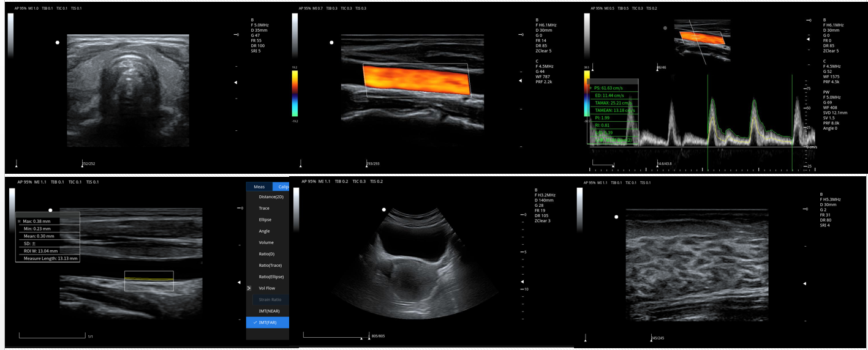Switch to the Meas tab
The width and height of the screenshot is (868, 350).
(x=259, y=187)
